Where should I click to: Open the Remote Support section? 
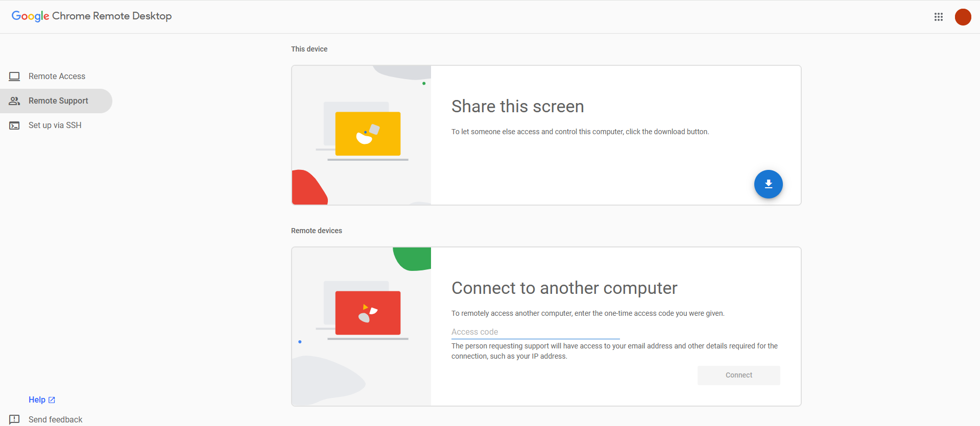click(56, 101)
